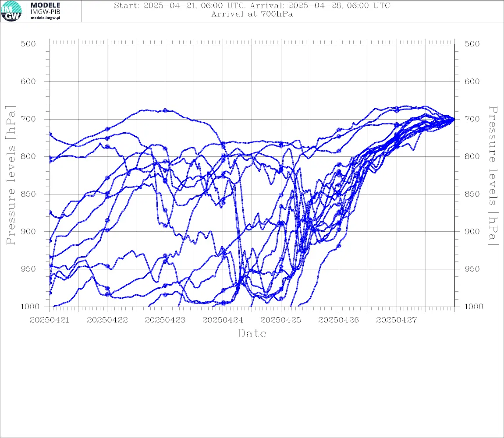Click the 'Date' x-axis title
504x438 pixels.
pos(252,333)
